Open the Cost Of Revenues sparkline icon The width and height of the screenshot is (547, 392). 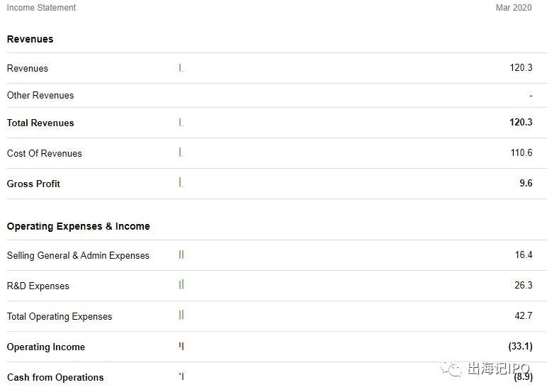click(181, 152)
